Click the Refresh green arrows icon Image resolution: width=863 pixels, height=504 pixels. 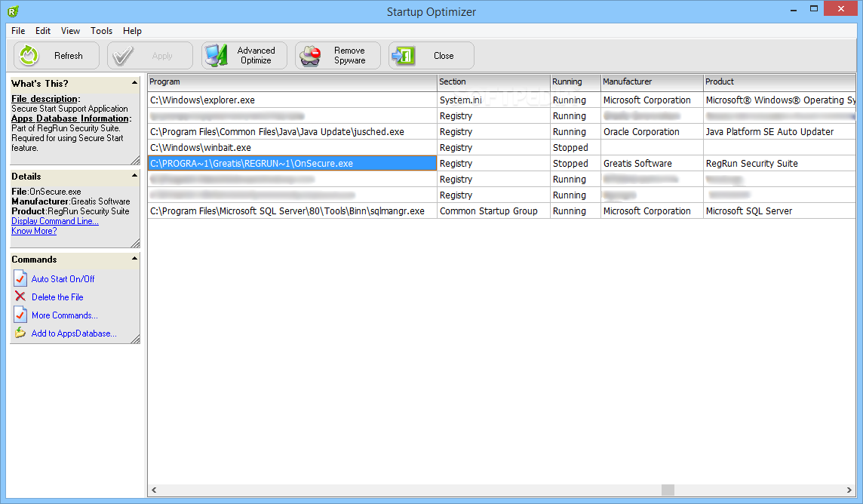[x=29, y=56]
